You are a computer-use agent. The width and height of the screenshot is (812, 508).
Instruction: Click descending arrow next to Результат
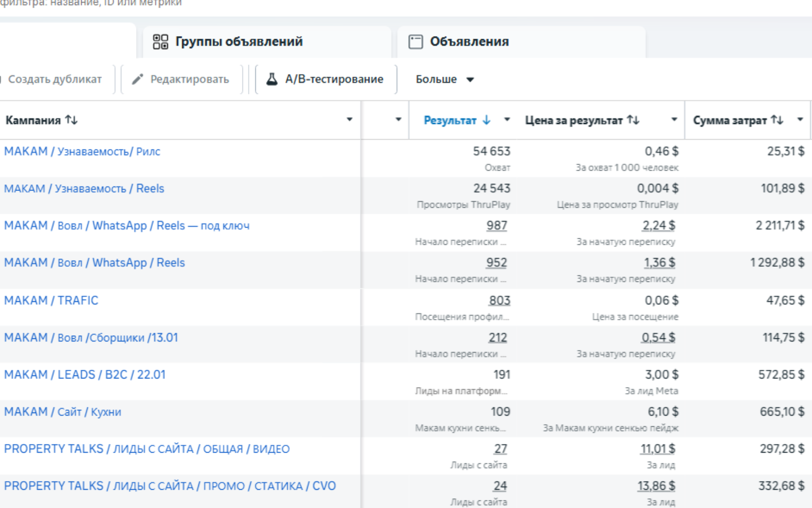pyautogui.click(x=487, y=120)
